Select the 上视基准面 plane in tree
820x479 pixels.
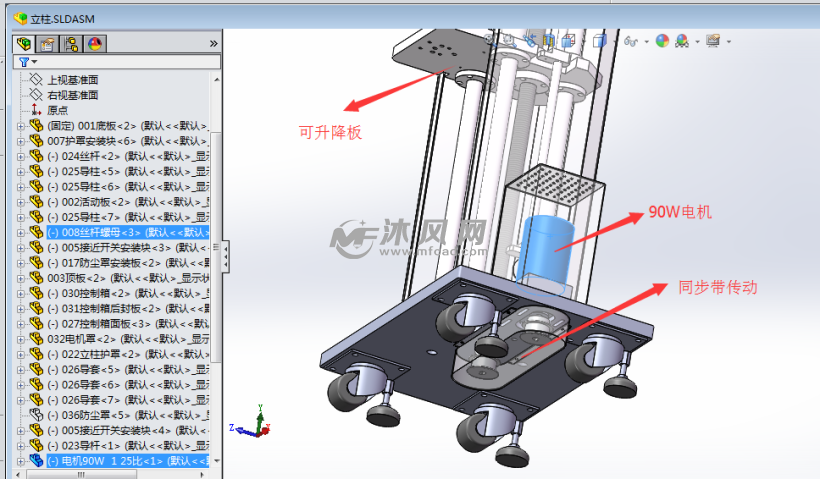click(x=72, y=80)
